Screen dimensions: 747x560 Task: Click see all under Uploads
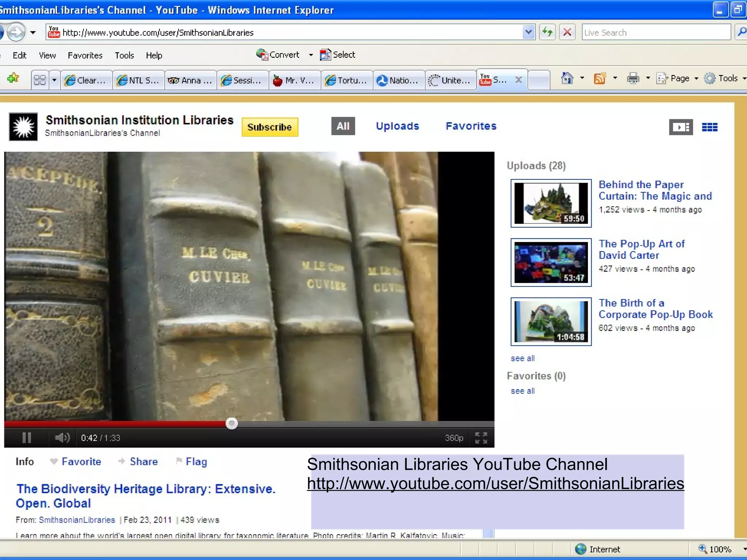[523, 358]
